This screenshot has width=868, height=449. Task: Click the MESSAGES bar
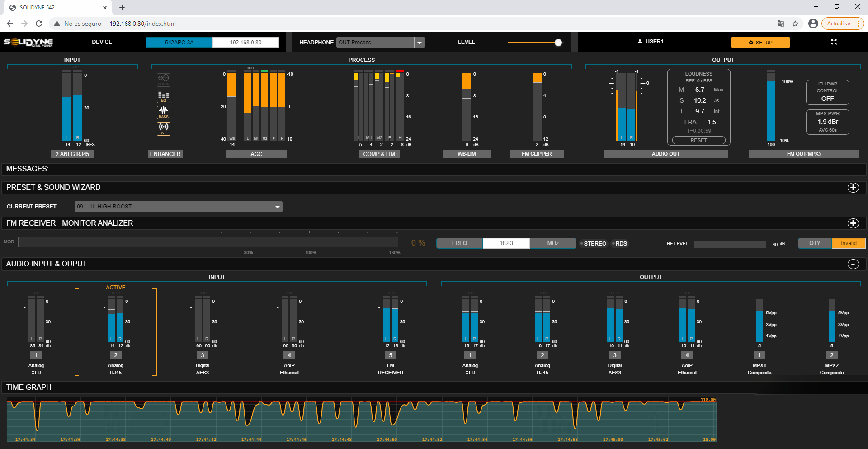[x=434, y=169]
